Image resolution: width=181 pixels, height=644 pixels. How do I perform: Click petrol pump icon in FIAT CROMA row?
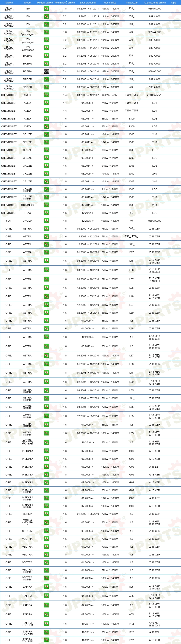click(x=46, y=221)
